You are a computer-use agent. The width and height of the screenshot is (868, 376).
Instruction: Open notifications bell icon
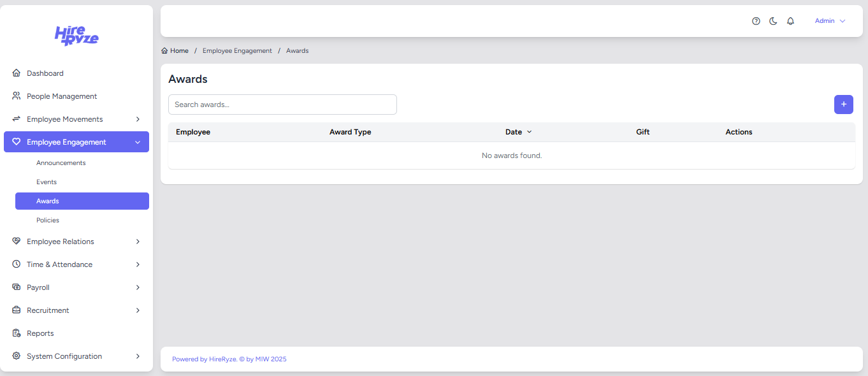(790, 21)
